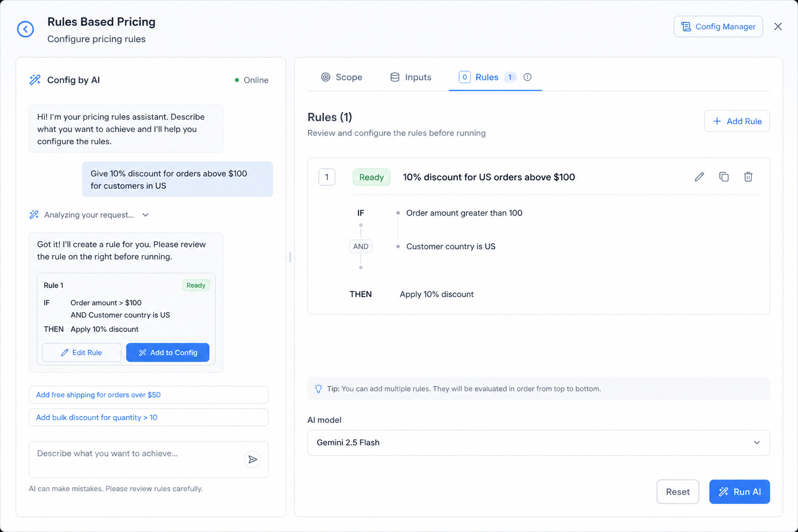Screen dimensions: 798x532
Task: Click the Inputs database icon
Action: click(x=395, y=77)
